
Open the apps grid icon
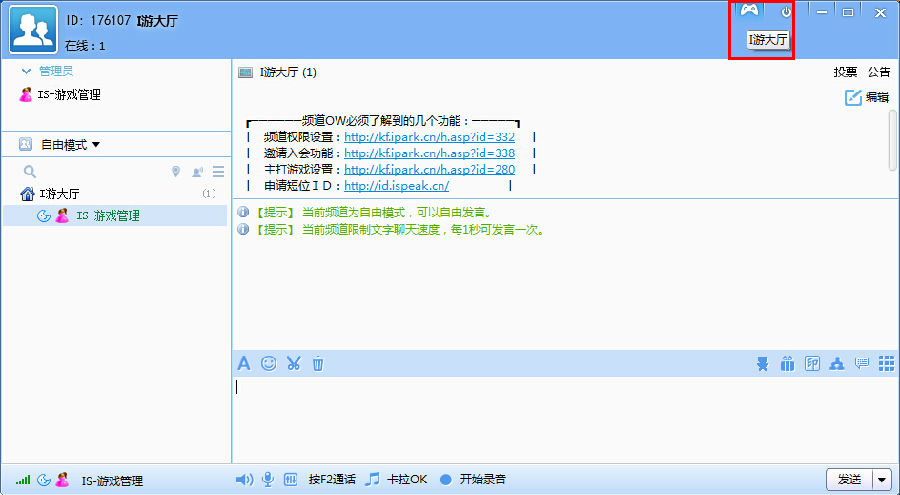click(886, 364)
